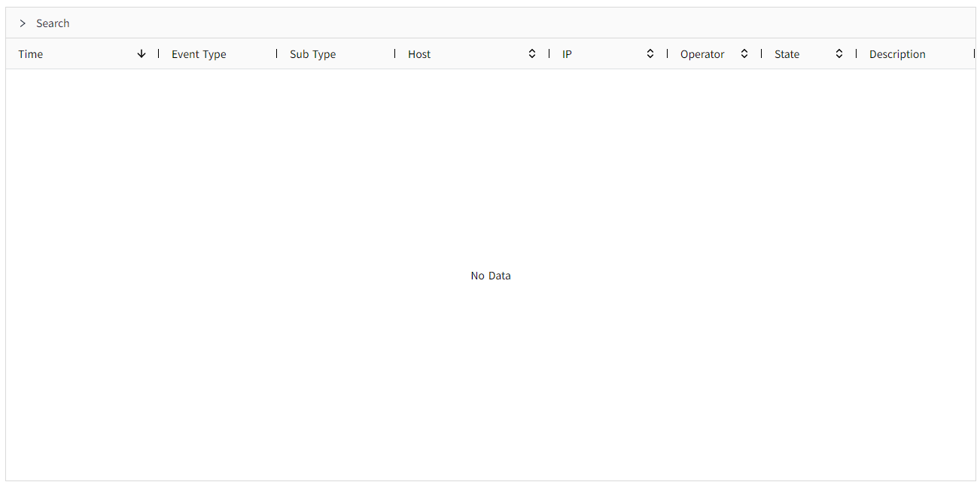This screenshot has width=980, height=485.
Task: Toggle the IP column sort icon
Action: pos(650,53)
